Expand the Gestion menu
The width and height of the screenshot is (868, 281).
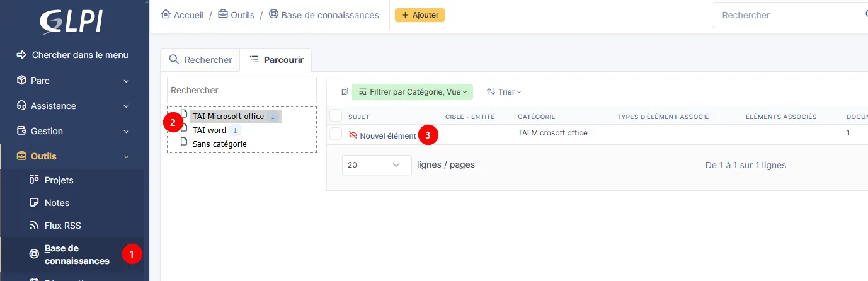point(72,131)
